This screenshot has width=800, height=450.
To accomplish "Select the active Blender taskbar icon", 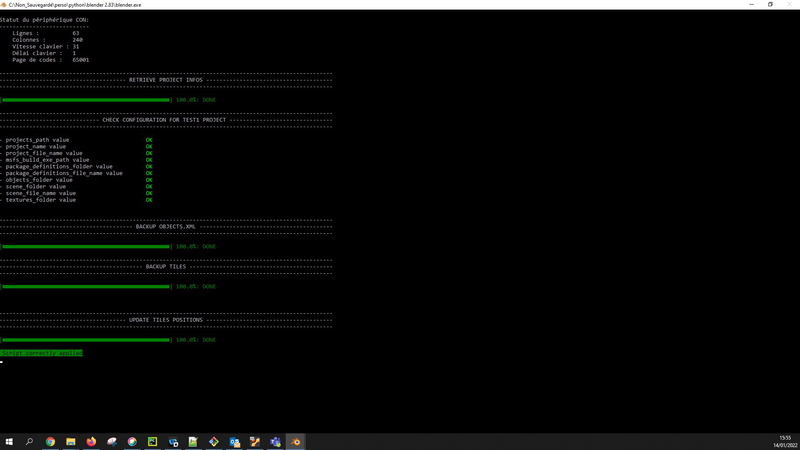I will click(296, 441).
